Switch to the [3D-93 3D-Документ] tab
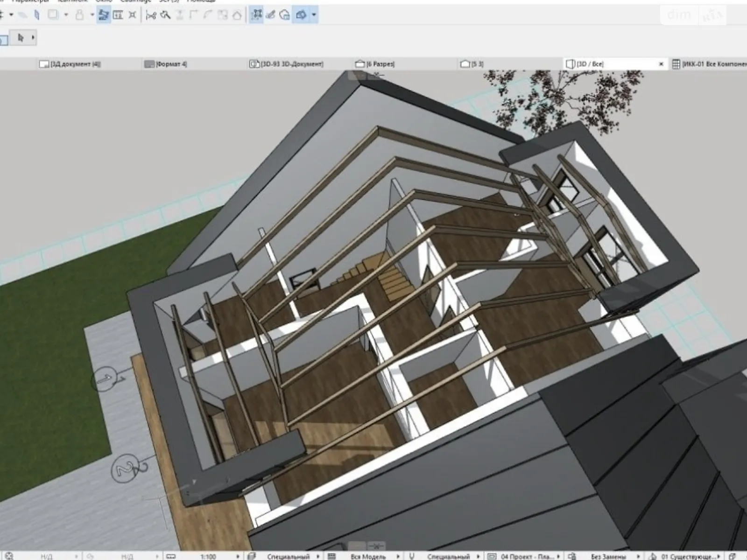Screen dimensions: 747x560 pos(287,64)
